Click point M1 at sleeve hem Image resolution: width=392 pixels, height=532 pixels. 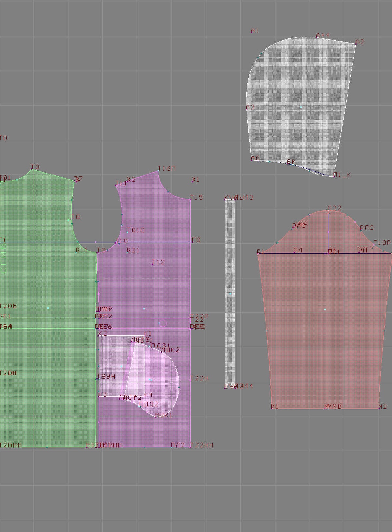(272, 408)
